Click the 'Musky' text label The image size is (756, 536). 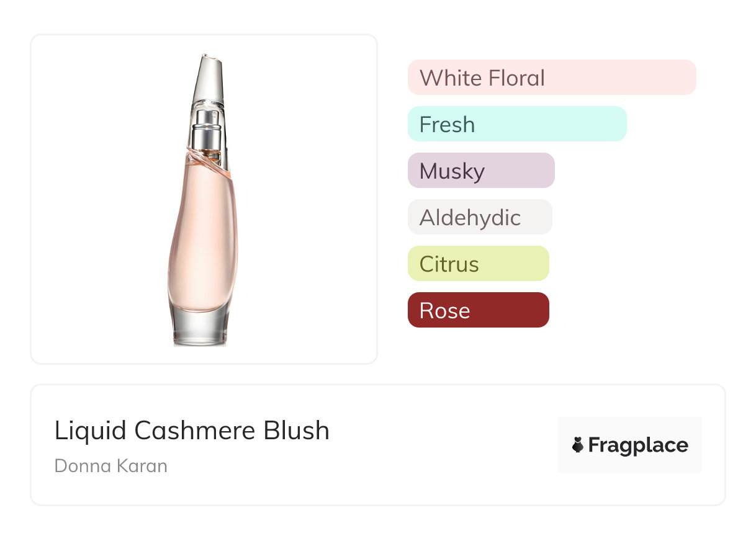452,171
